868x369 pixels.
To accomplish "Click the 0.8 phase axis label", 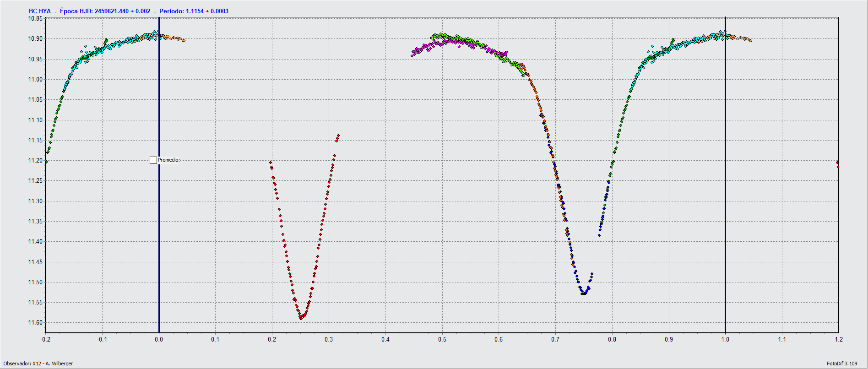I will (612, 339).
